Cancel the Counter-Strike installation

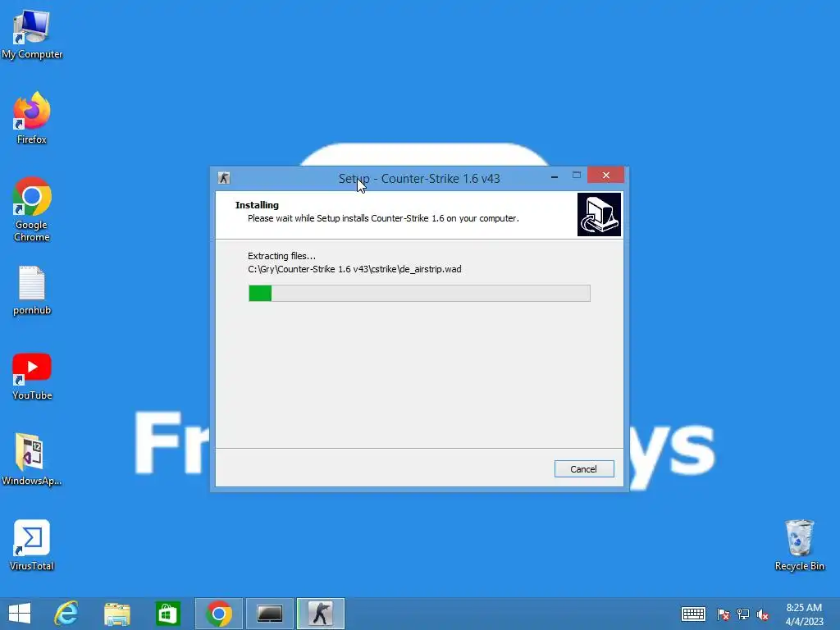click(x=584, y=468)
